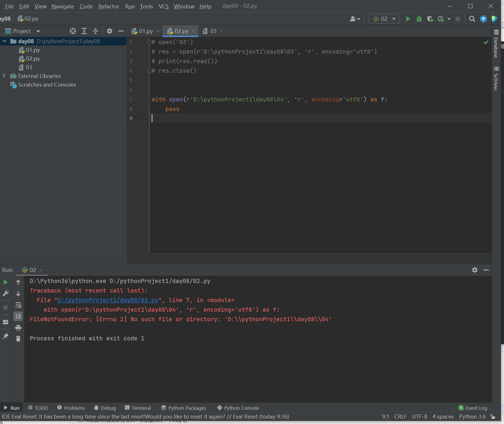Open Search Everywhere magnifier icon
The width and height of the screenshot is (504, 424).
tap(472, 19)
